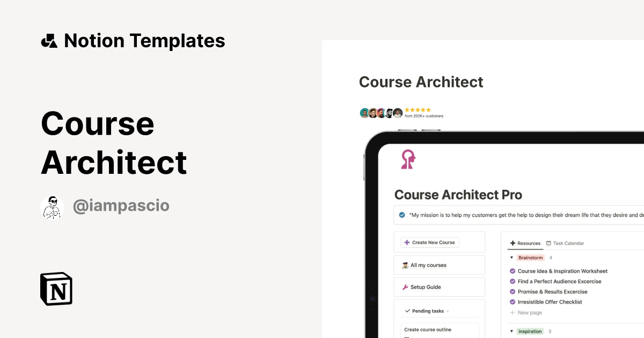Viewport: 644px width, 338px height.
Task: Select the plus icon on Create New Course
Action: [406, 243]
